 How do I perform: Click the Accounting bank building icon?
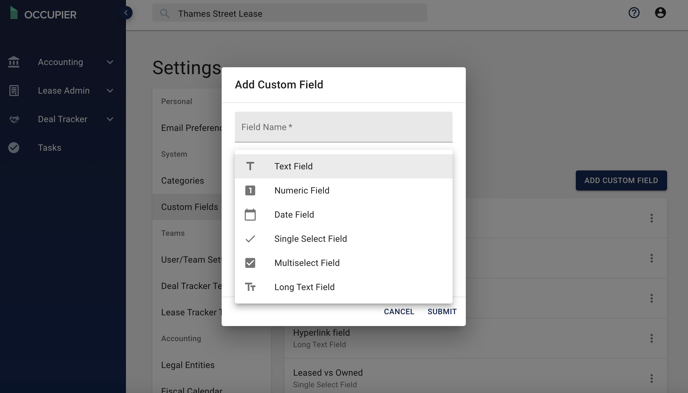pyautogui.click(x=14, y=62)
